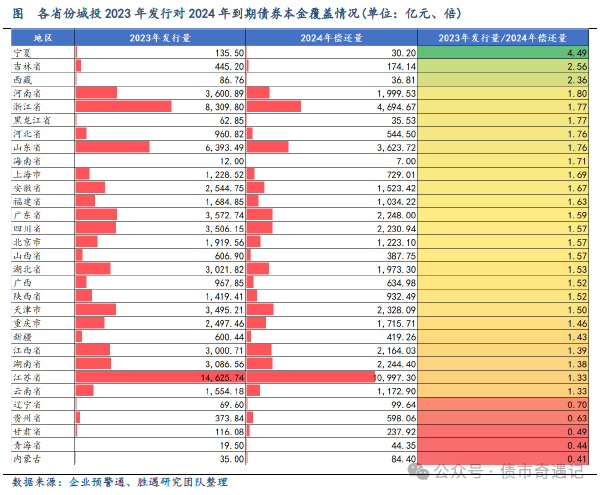Select the 江西省 row label
Screen dimensions: 603x495
point(27,350)
